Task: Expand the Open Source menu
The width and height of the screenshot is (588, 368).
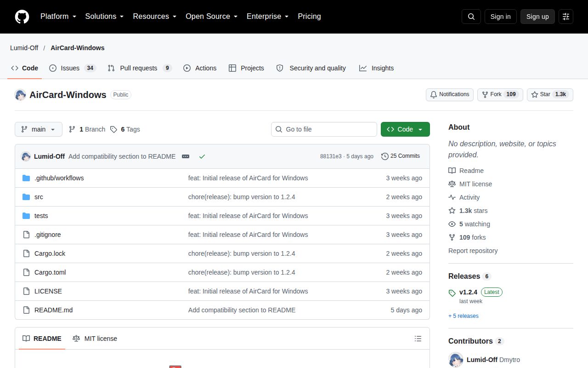Action: click(211, 17)
